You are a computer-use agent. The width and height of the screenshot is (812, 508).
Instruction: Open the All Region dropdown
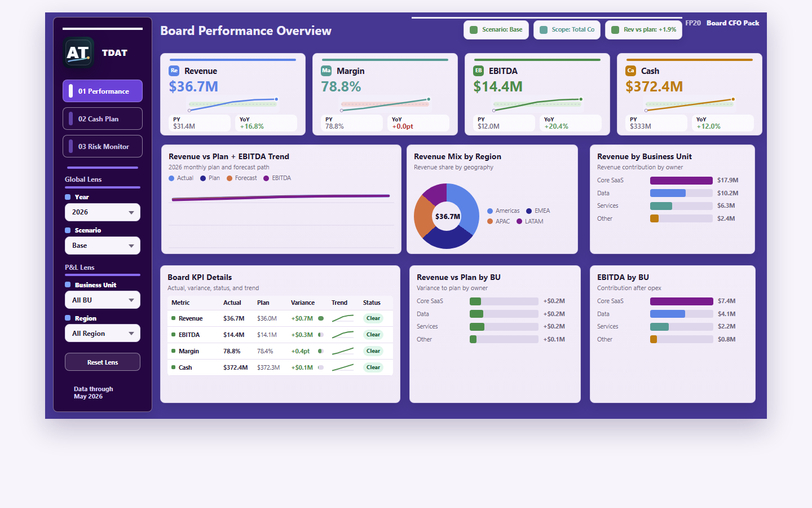click(x=103, y=334)
